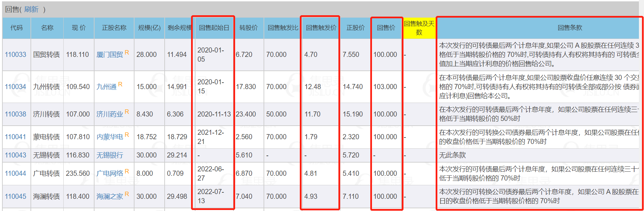This screenshot has height=211, width=644.
Task: Sort by the 回售触发比 column header
Action: click(283, 28)
